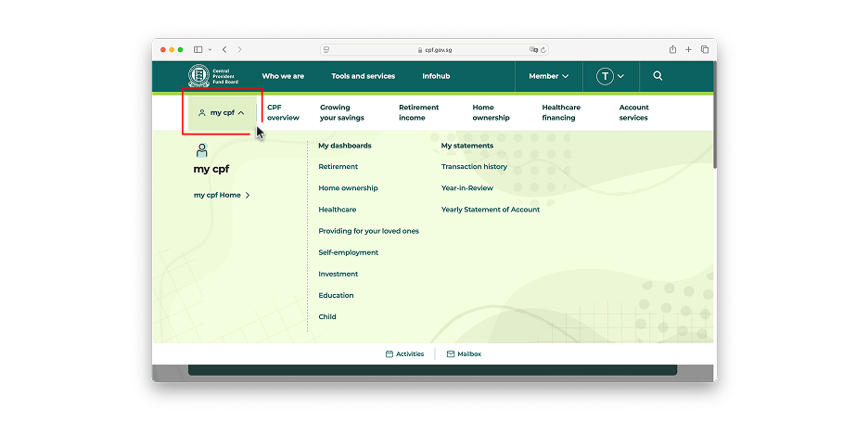Go back using the browser back arrow

click(x=224, y=49)
